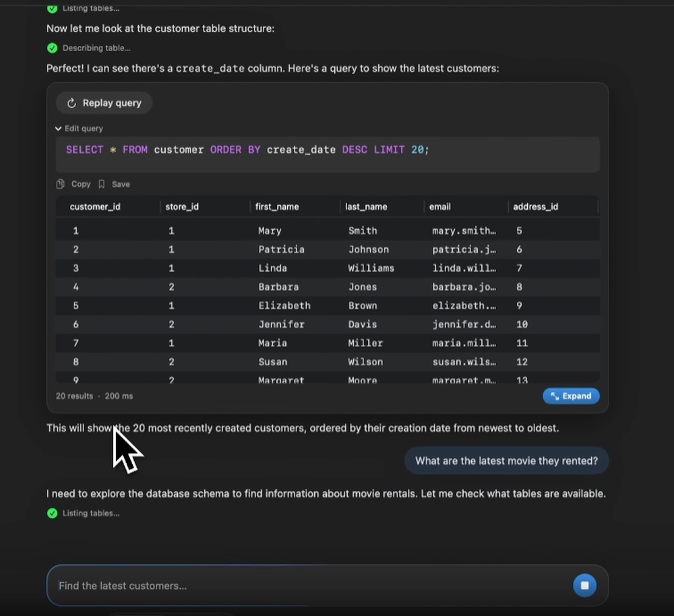Select the store_id column header
This screenshot has height=616, width=674.
(182, 207)
